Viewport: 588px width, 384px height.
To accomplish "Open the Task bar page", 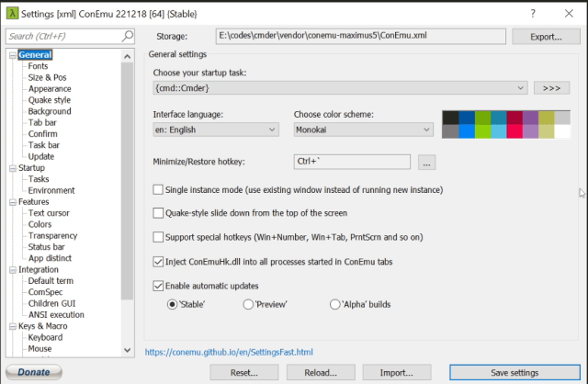I will click(43, 145).
